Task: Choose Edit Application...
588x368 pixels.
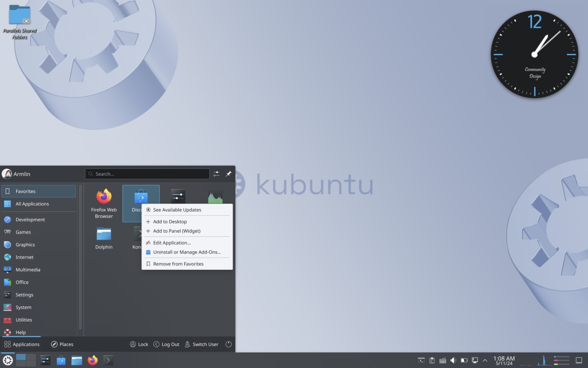Action: pyautogui.click(x=187, y=243)
